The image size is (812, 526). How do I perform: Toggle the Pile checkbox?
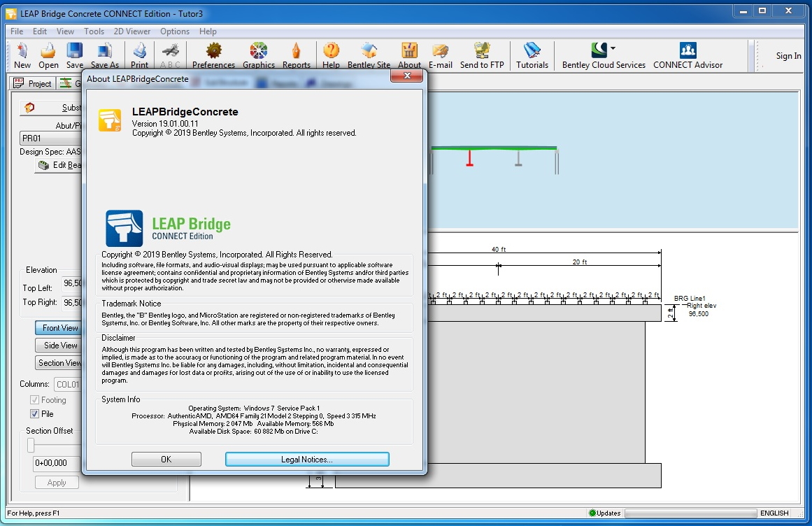(34, 413)
